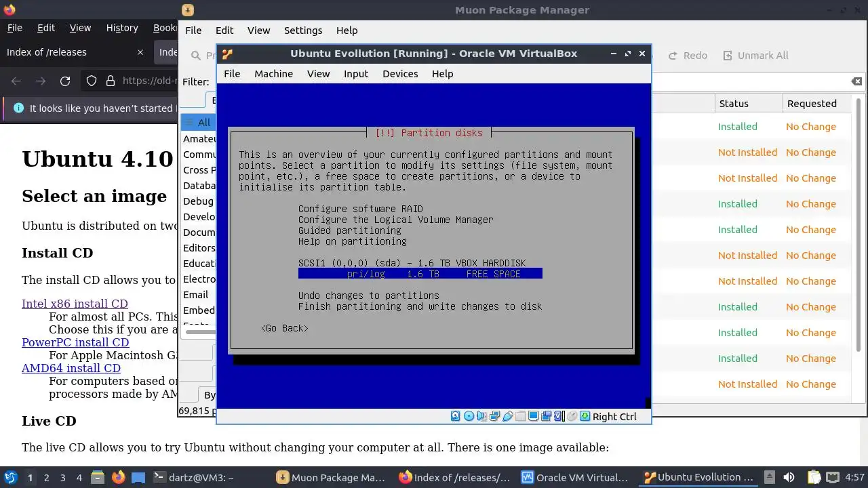Image resolution: width=868 pixels, height=488 pixels.
Task: Click the shared folders icon in VirtualBox status bar
Action: point(520,416)
